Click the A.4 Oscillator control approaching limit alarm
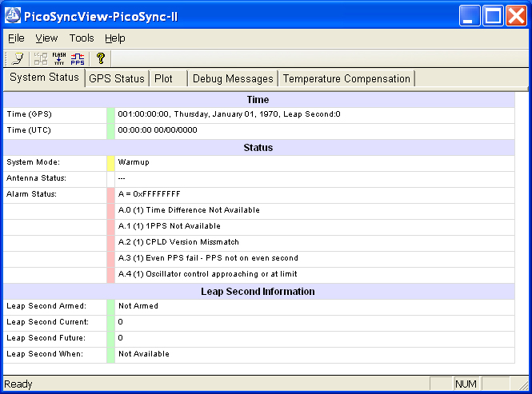This screenshot has height=394, width=532. pos(208,274)
